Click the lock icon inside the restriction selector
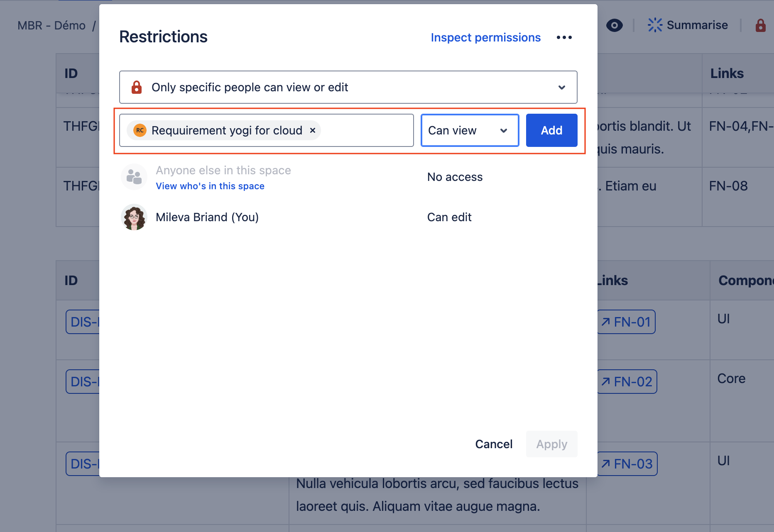Image resolution: width=774 pixels, height=532 pixels. 137,87
